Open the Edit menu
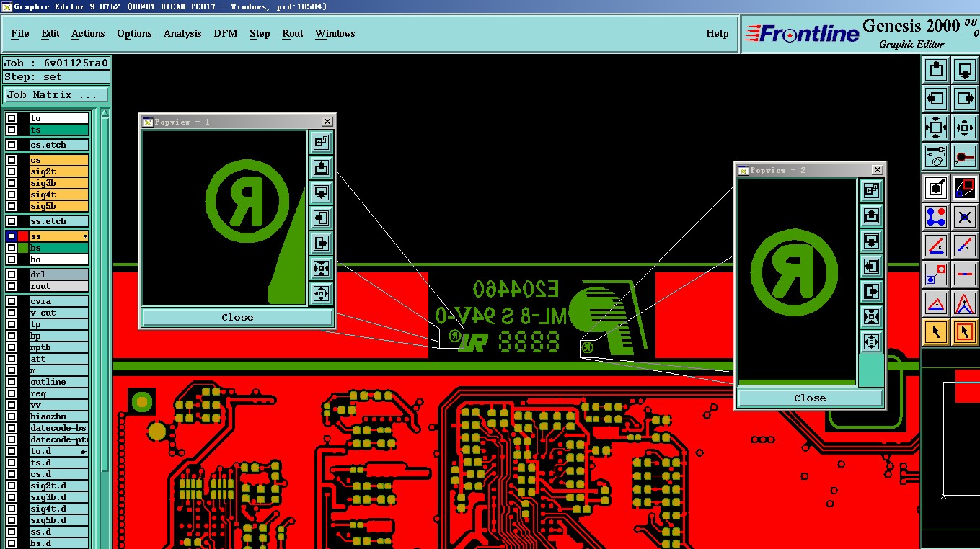The height and width of the screenshot is (549, 980). pos(50,34)
